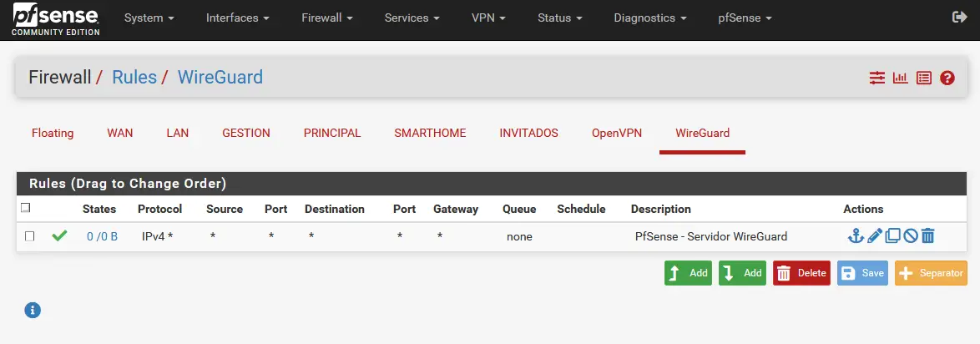980x344 pixels.
Task: Open the 0 /0 B states link
Action: tap(102, 236)
